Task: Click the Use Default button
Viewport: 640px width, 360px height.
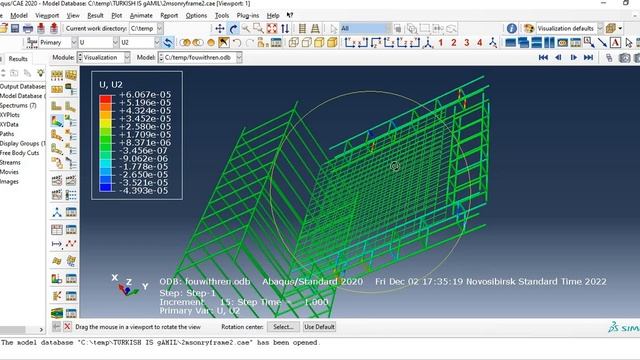Action: coord(319,327)
